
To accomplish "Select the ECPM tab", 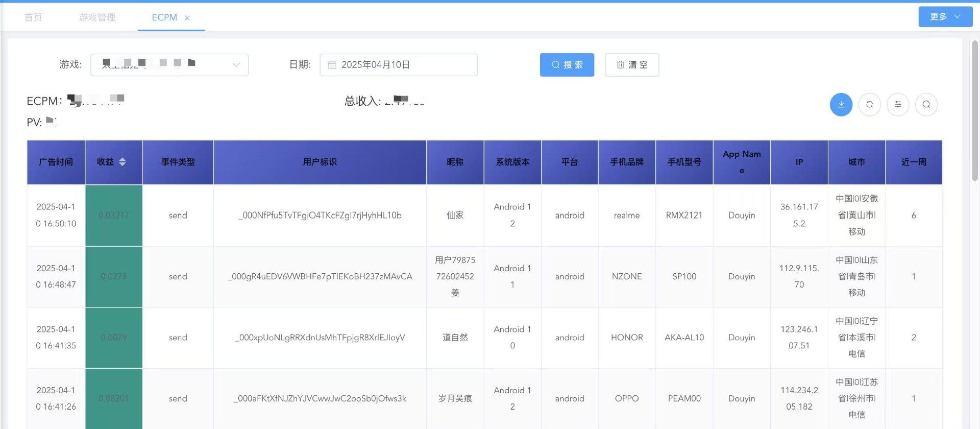I will (164, 17).
